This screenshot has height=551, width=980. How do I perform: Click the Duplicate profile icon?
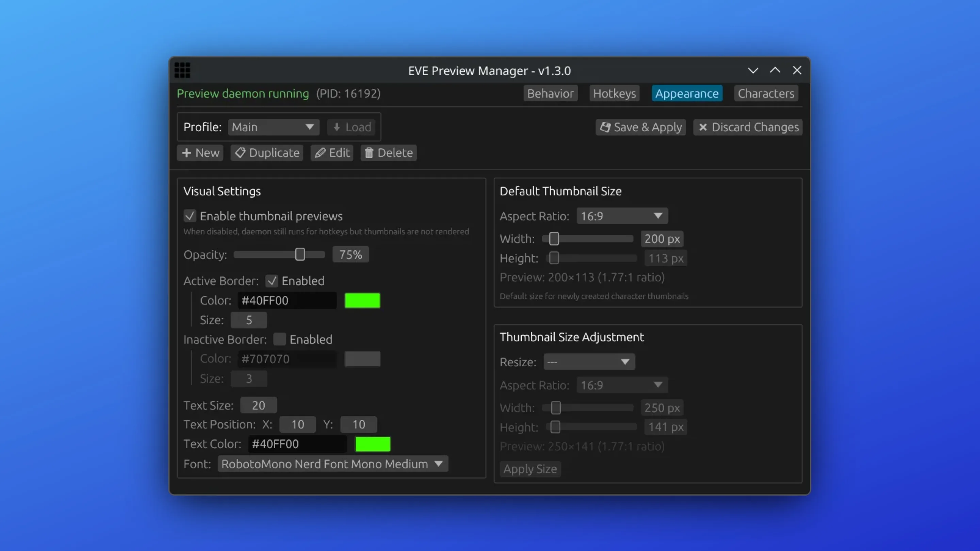pyautogui.click(x=241, y=152)
